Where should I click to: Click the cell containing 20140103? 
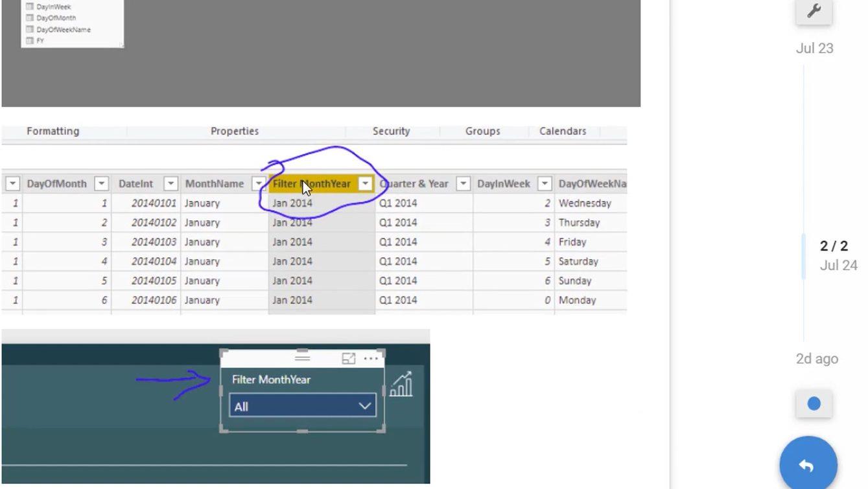[146, 242]
